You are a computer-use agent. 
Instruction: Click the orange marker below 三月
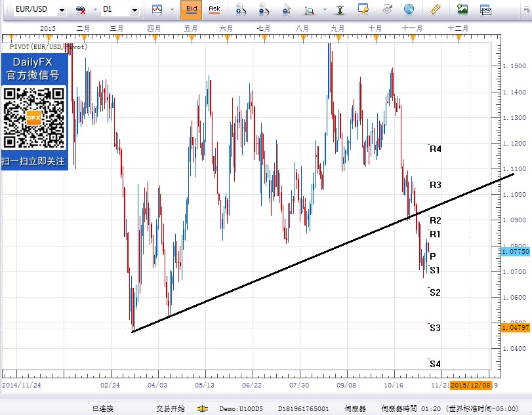coord(117,37)
